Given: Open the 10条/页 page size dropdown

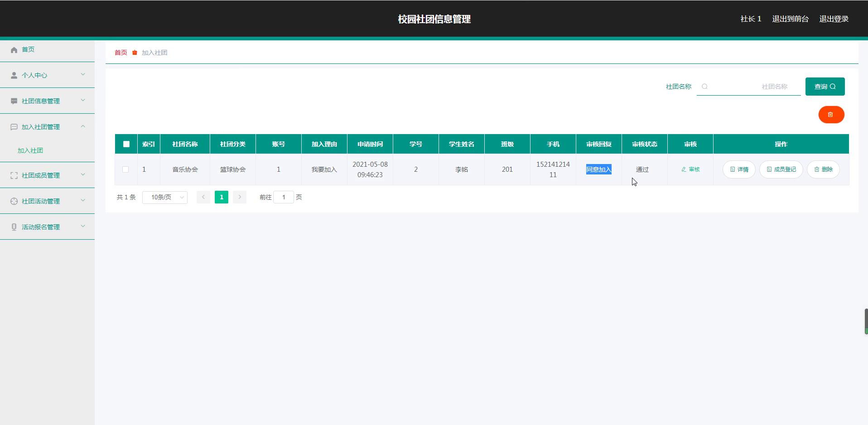Looking at the screenshot, I should click(x=164, y=197).
